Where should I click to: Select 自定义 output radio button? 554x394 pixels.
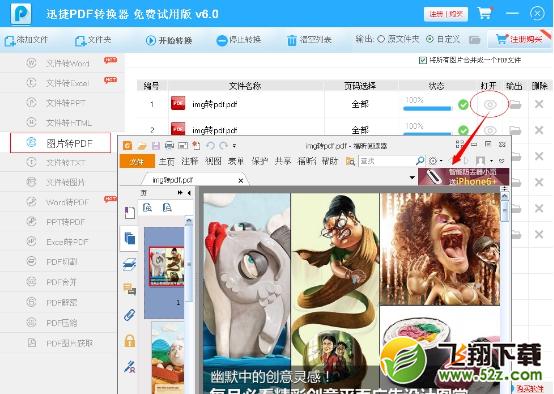pos(430,39)
